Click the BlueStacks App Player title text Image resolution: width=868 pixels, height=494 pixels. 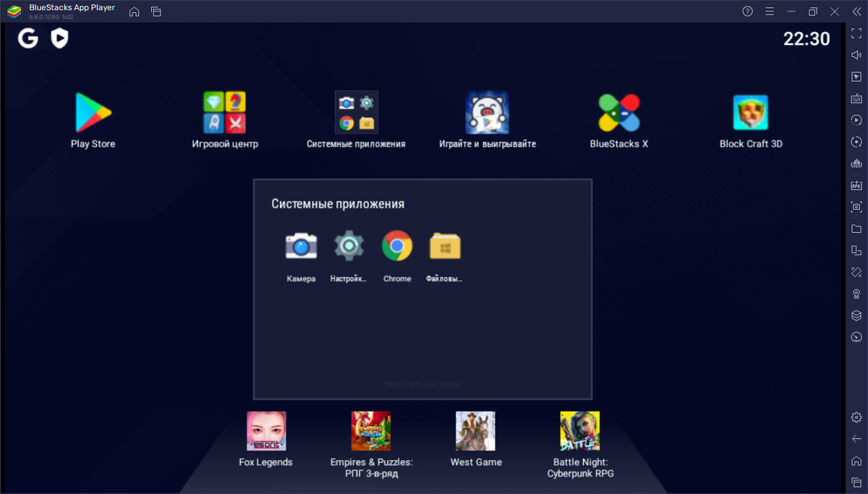[72, 7]
